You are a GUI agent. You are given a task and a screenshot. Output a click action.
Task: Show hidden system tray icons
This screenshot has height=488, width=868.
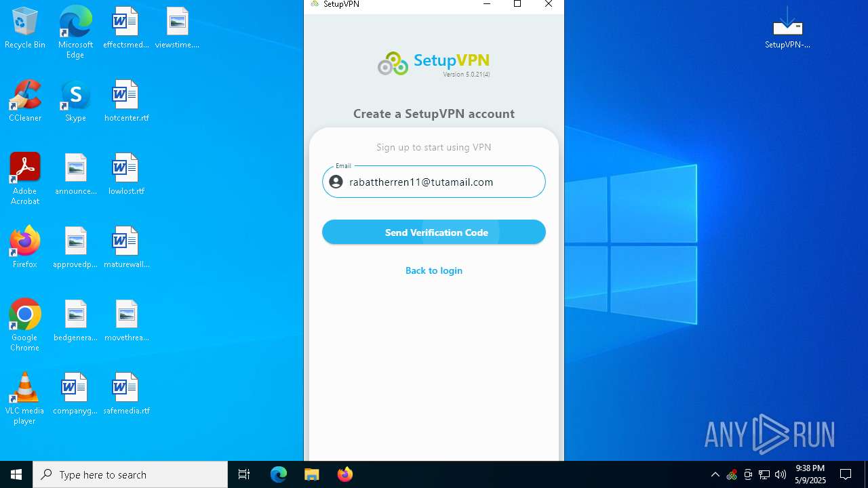coord(715,474)
